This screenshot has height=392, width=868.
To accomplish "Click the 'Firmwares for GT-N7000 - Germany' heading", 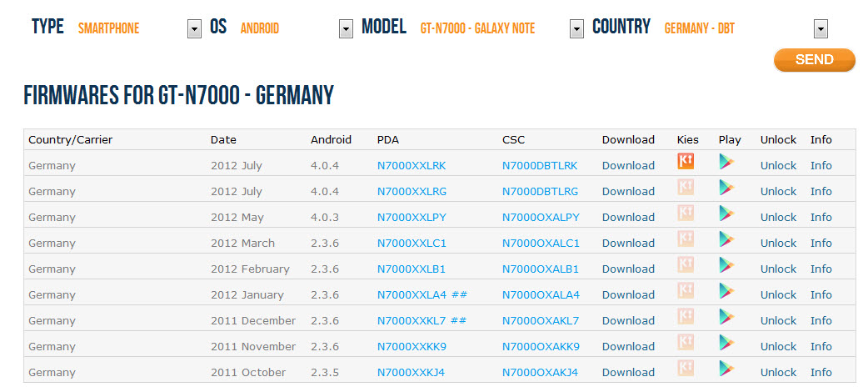I will tap(179, 95).
